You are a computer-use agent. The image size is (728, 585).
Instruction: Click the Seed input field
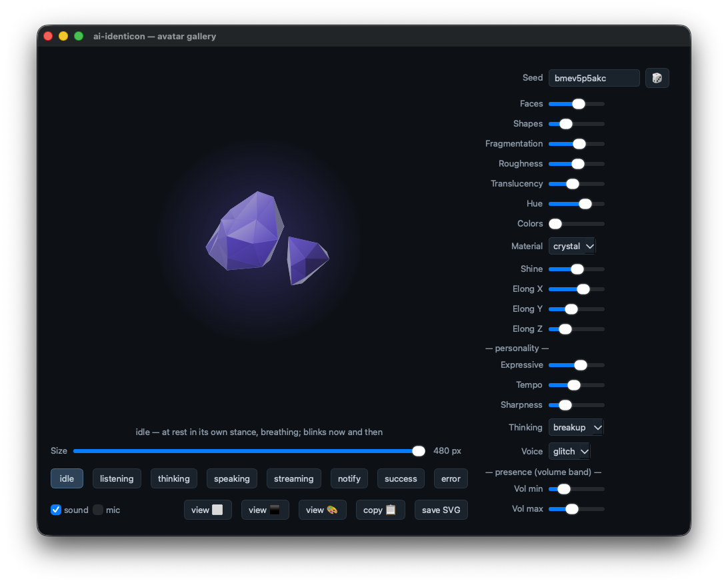click(594, 78)
